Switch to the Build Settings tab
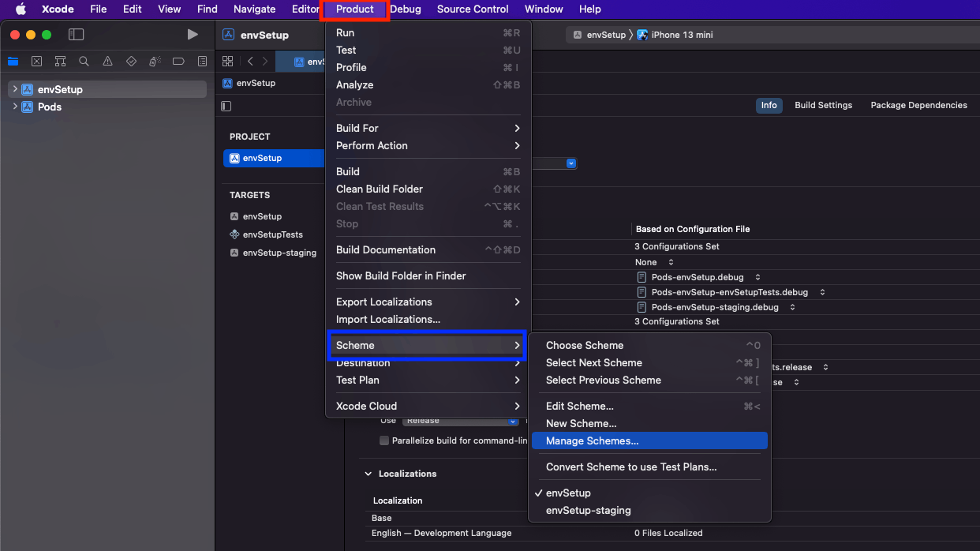Image resolution: width=980 pixels, height=551 pixels. click(x=823, y=105)
